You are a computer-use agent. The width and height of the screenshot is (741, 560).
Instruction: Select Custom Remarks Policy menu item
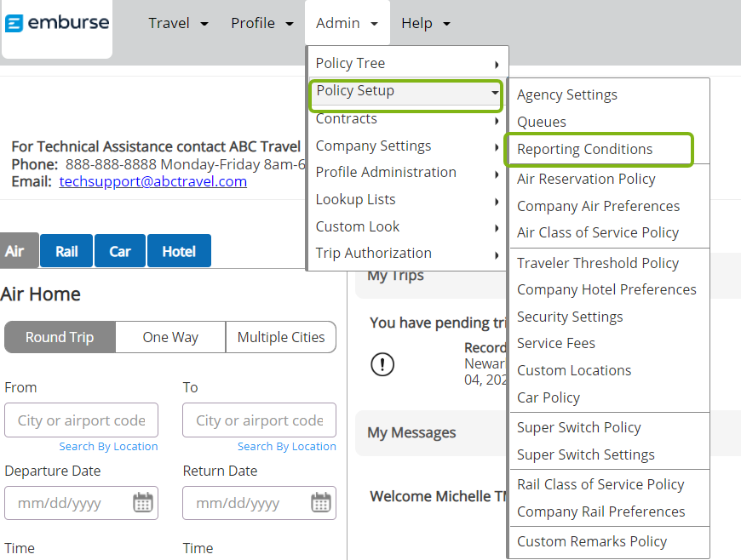click(592, 541)
